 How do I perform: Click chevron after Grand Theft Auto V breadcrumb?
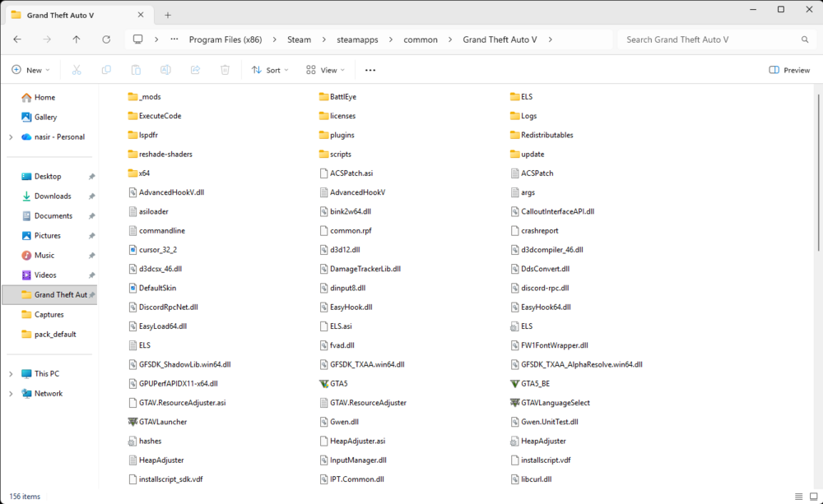[550, 39]
